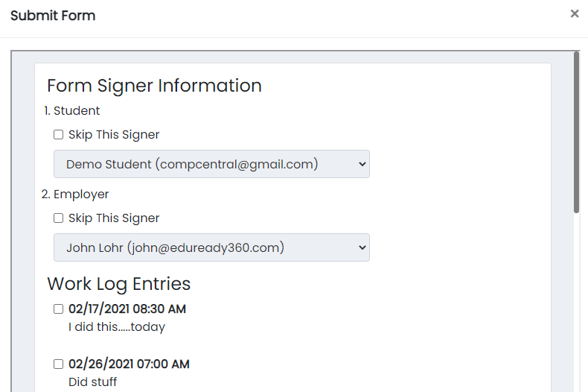Viewport: 588px width, 392px height.
Task: Click the Submit Form title text
Action: click(x=53, y=16)
